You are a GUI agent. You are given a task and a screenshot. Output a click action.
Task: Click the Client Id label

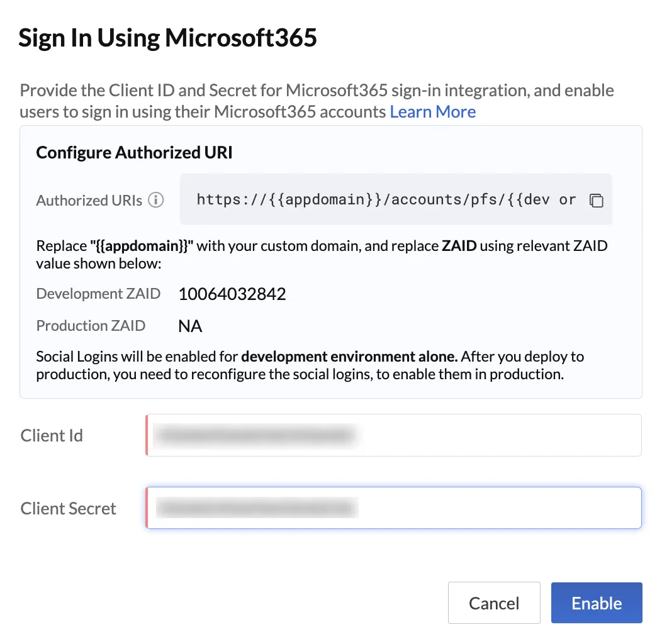(52, 436)
